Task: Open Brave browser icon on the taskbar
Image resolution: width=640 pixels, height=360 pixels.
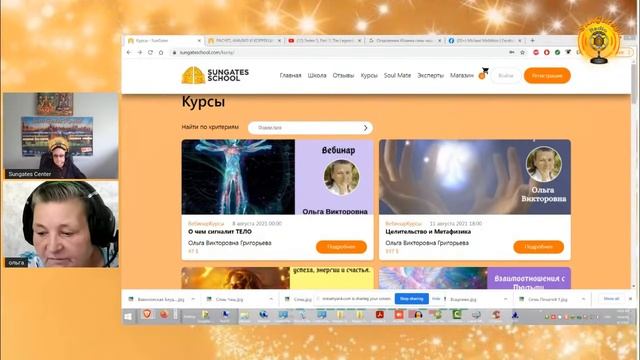Action: click(x=147, y=314)
